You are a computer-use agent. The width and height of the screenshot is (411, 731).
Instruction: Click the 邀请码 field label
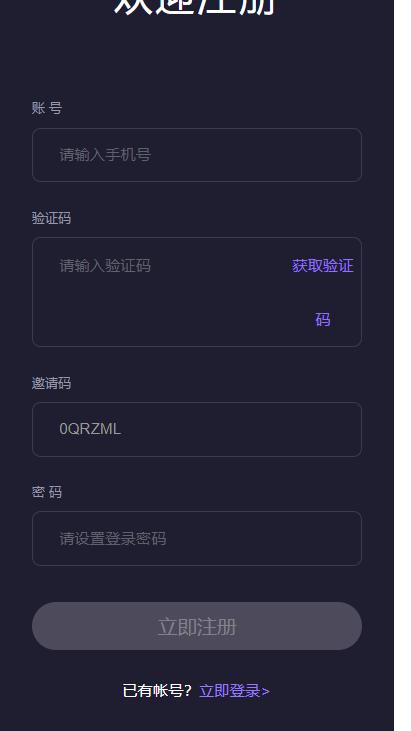[x=51, y=383]
